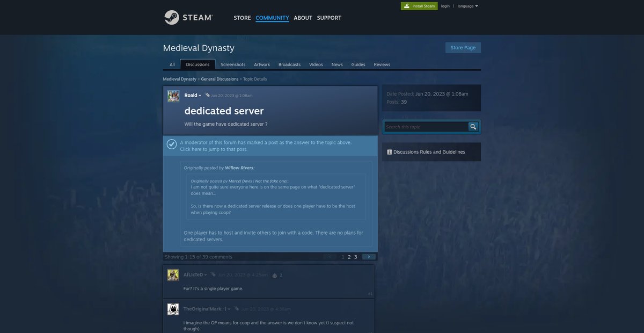Screen dimensions: 644x333
Task: Go to General Discussions breadcrumb
Action: click(x=219, y=79)
